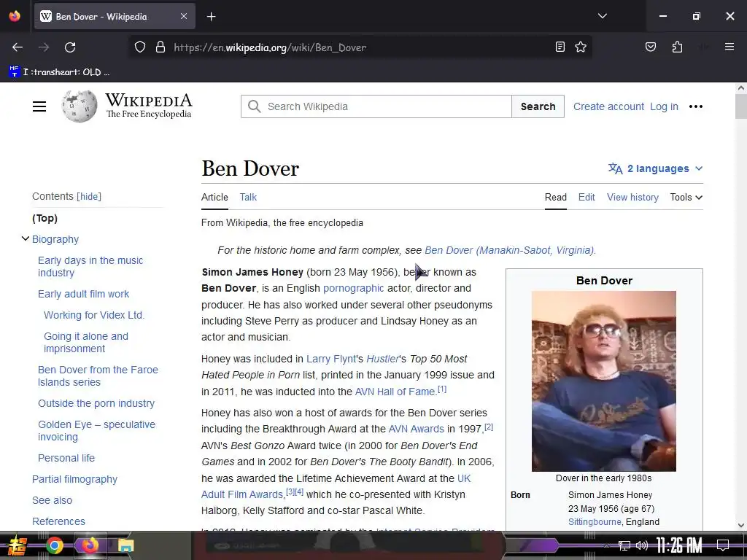Jump to References section
This screenshot has width=747, height=560.
(58, 521)
